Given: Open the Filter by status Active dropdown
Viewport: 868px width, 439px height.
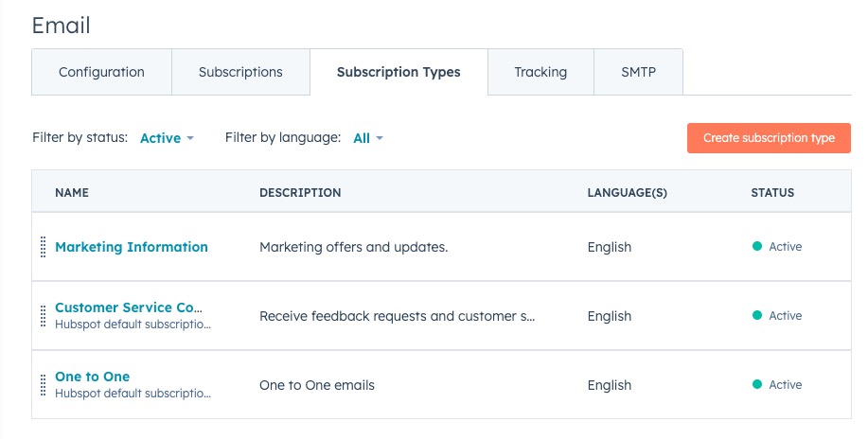Looking at the screenshot, I should coord(167,138).
